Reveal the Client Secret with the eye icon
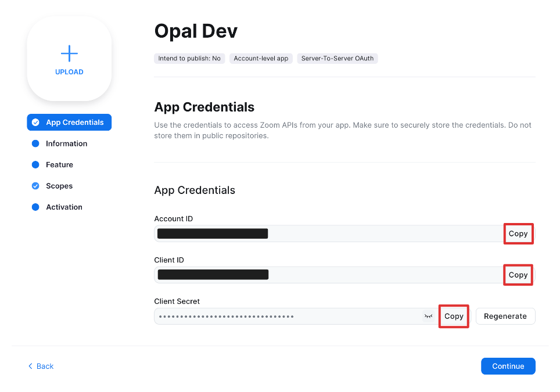Image resolution: width=560 pixels, height=392 pixels. tap(428, 317)
